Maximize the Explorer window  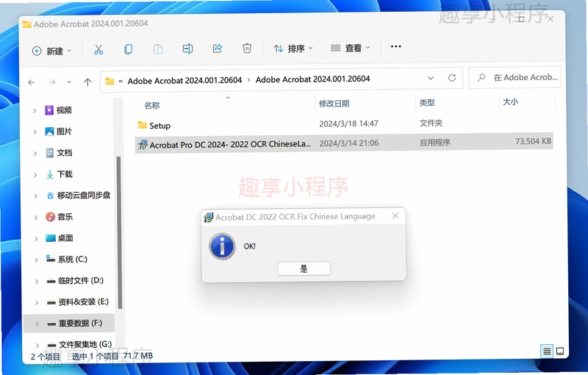click(521, 18)
